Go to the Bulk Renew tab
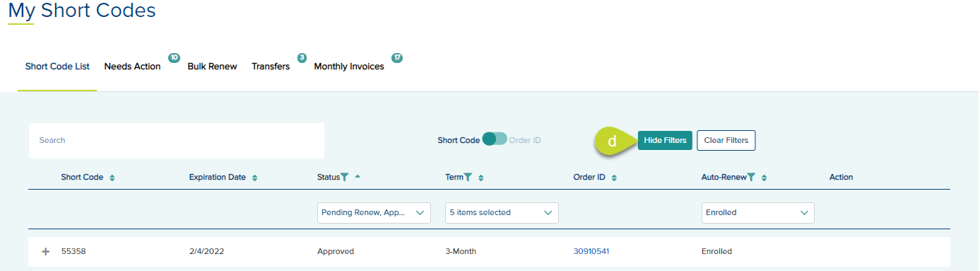Image resolution: width=980 pixels, height=271 pixels. click(x=212, y=67)
